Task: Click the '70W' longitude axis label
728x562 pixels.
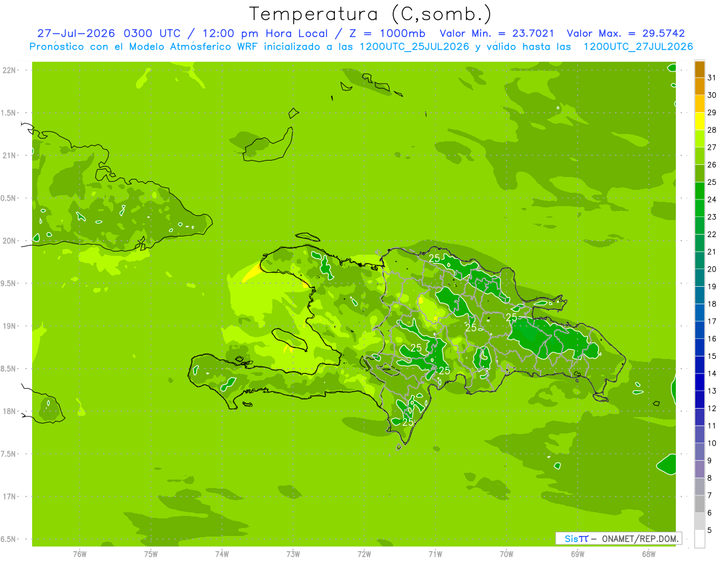Action: 507,554
